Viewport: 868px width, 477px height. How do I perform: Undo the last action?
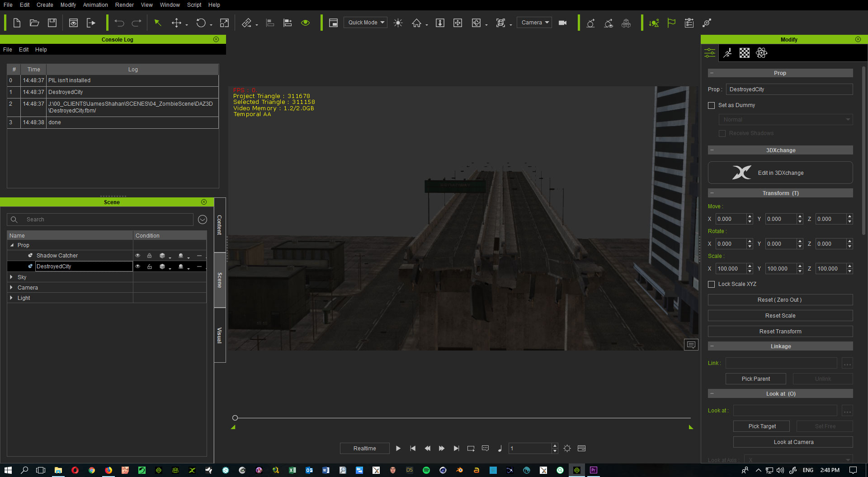pos(119,23)
